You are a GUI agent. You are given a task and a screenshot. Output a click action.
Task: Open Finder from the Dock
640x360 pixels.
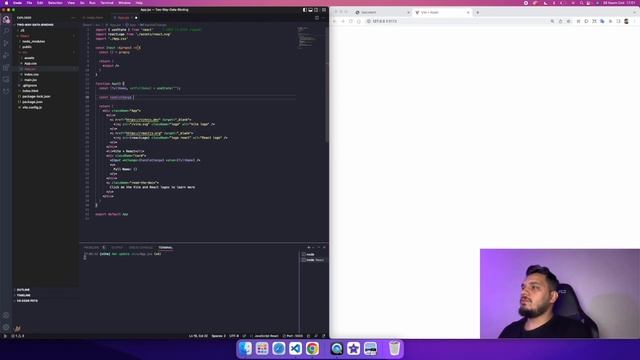(245, 348)
